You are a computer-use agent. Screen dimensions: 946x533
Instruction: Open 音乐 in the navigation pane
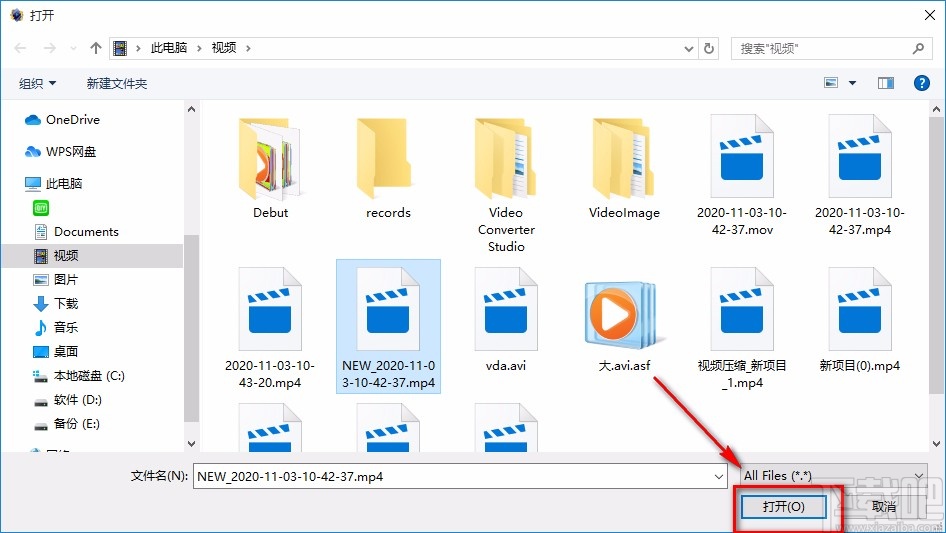[56, 328]
